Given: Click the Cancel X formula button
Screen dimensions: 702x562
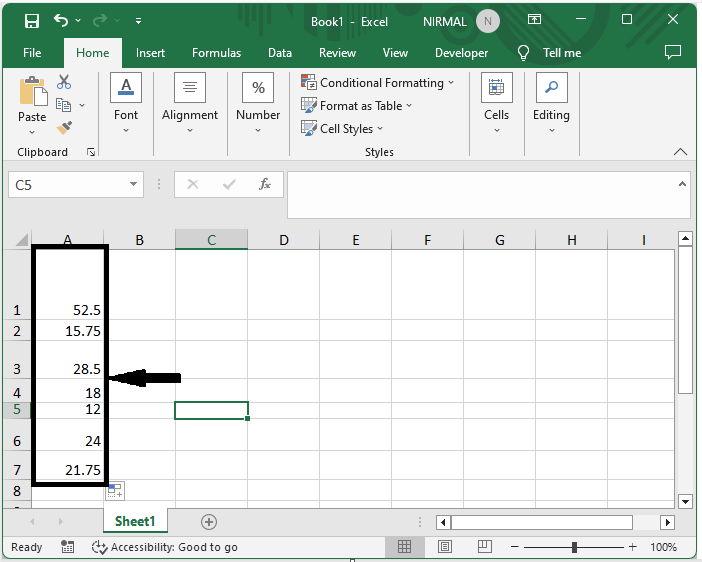Looking at the screenshot, I should click(193, 184).
